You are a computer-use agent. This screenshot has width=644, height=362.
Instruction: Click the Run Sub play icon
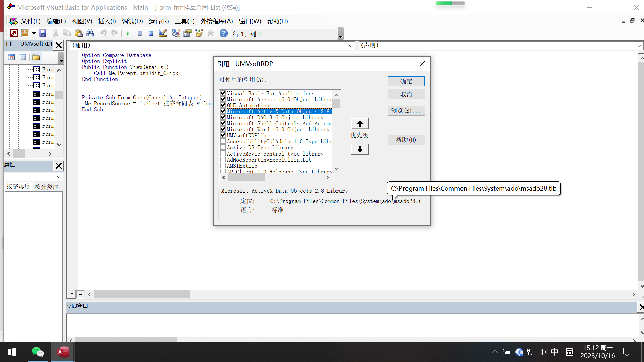click(128, 33)
